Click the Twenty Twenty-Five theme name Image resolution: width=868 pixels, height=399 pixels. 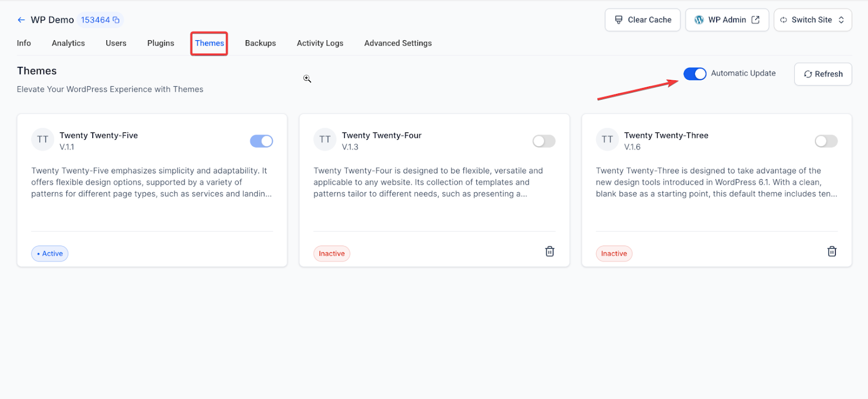[x=99, y=135]
